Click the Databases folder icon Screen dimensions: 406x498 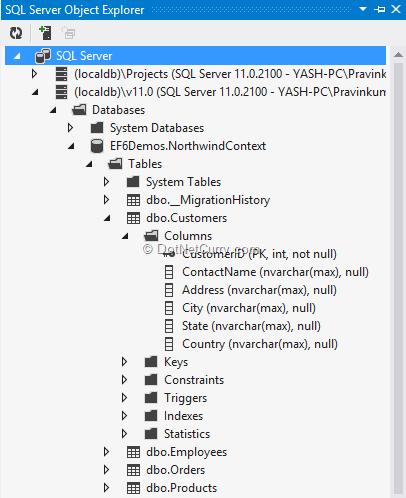79,110
